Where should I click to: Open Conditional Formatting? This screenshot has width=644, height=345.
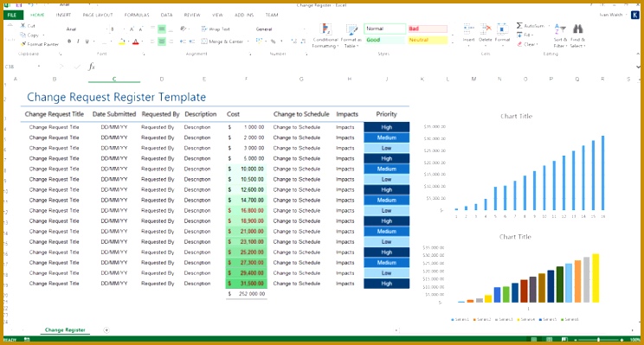coord(325,35)
